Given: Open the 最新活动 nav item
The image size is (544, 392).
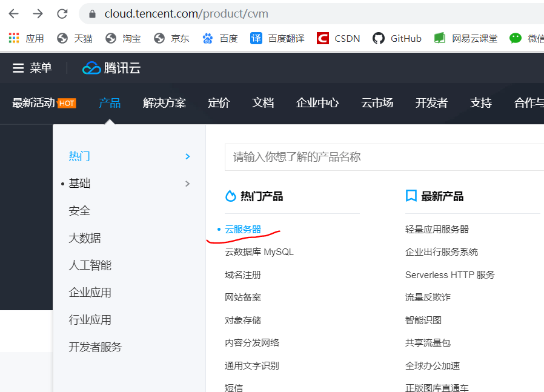Looking at the screenshot, I should click(x=34, y=103).
